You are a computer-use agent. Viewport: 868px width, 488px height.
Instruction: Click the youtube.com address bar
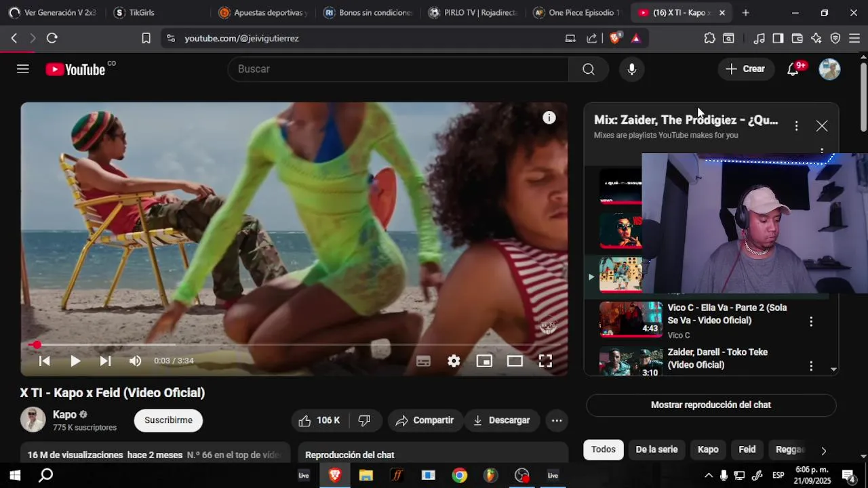pos(366,39)
